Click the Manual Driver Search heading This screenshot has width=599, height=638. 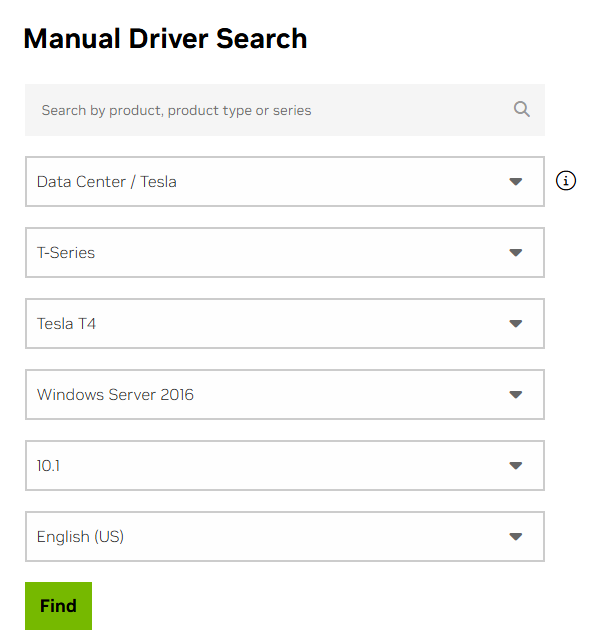[x=165, y=39]
